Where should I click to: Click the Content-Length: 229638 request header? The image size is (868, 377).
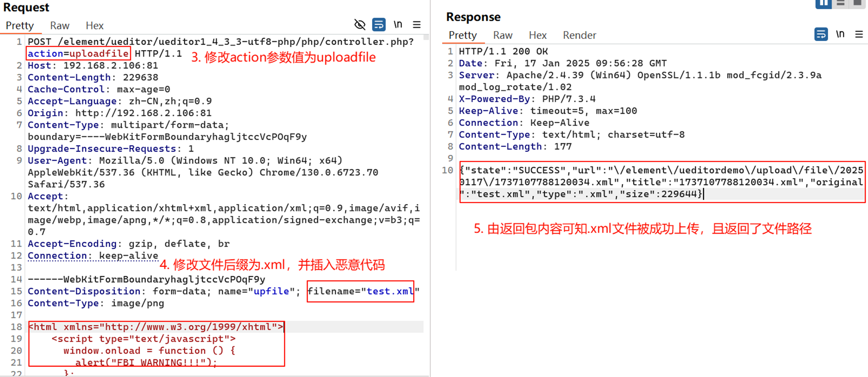pos(93,77)
